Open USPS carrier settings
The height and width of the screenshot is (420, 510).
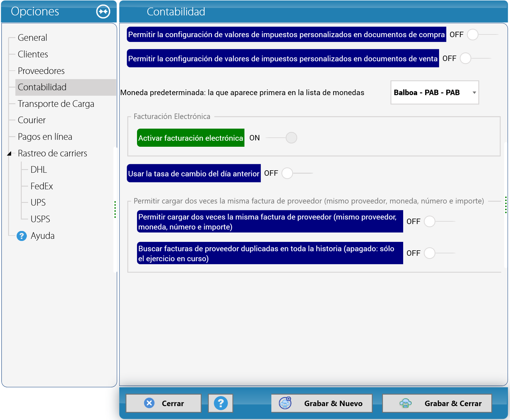40,219
